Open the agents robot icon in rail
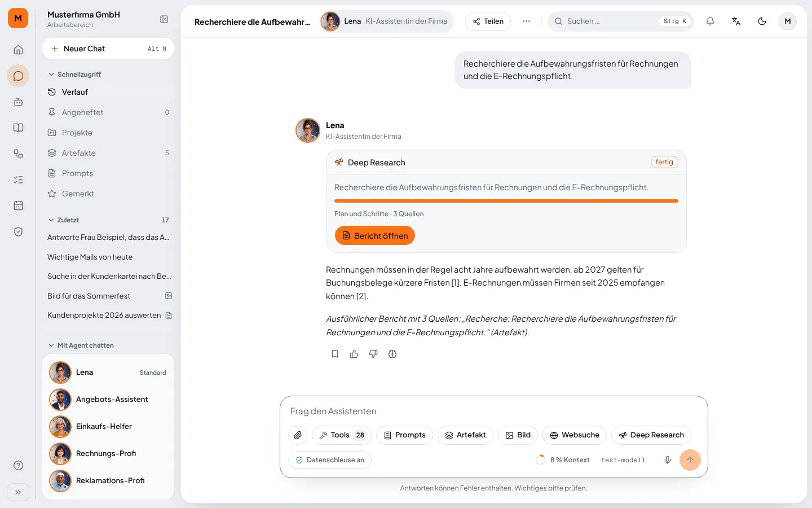The width and height of the screenshot is (812, 508). click(x=18, y=102)
